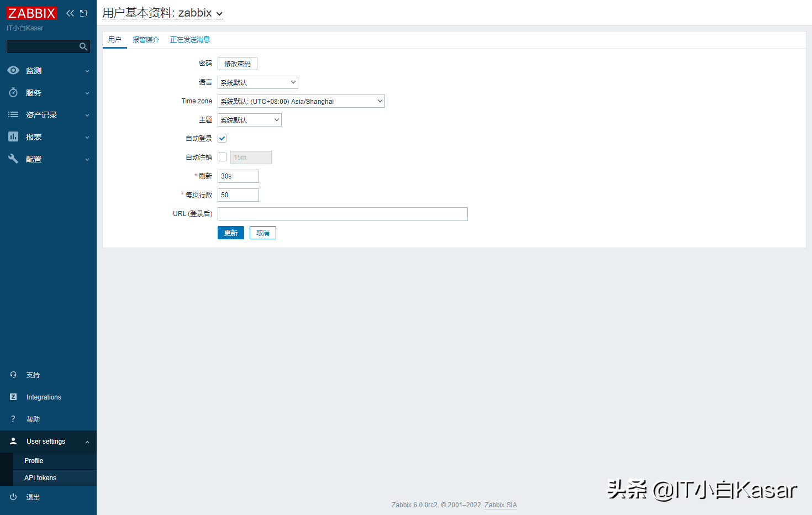Disable the 自动登录 auto-login checkbox
812x515 pixels.
[222, 139]
